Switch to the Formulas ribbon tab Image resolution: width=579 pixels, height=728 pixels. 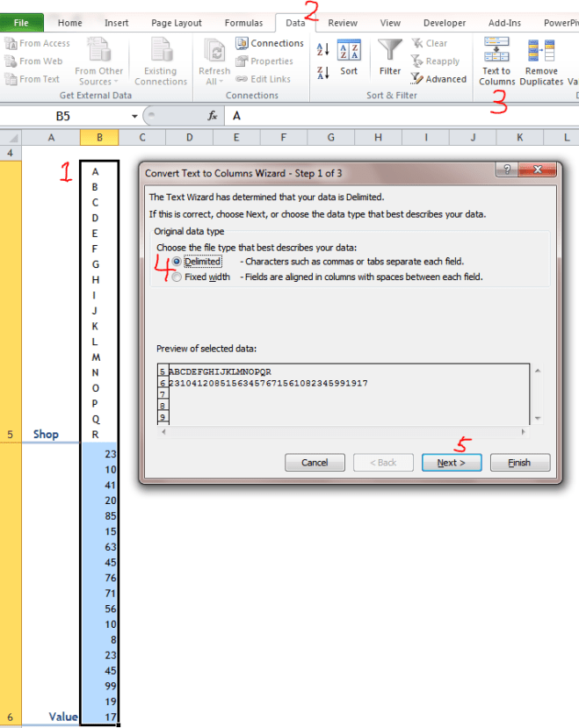coord(243,23)
